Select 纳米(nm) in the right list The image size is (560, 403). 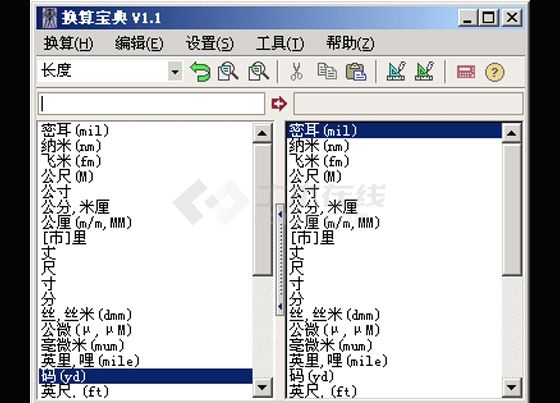[394, 146]
